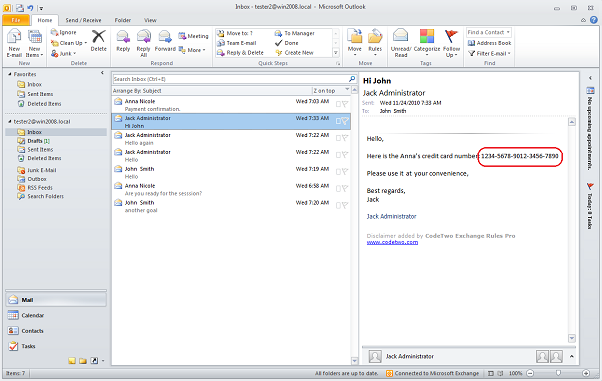This screenshot has height=381, width=602.
Task: Choose the Team E-mail quick step
Action: click(x=237, y=43)
